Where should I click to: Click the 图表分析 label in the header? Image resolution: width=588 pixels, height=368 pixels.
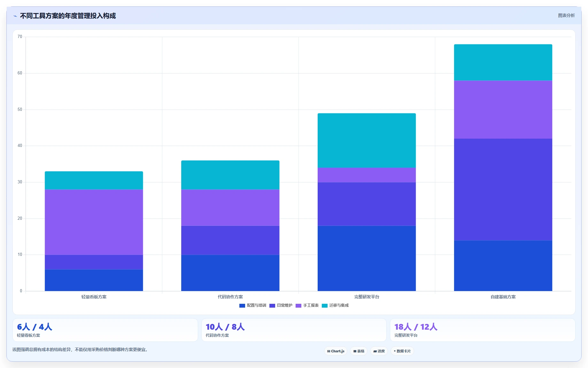566,15
